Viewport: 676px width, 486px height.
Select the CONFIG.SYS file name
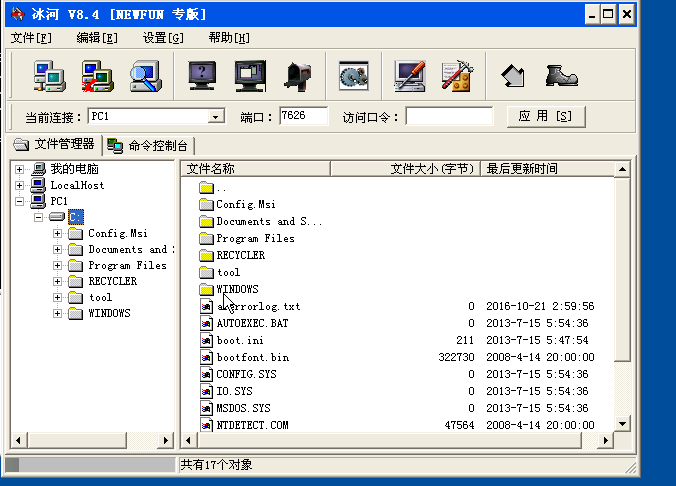pyautogui.click(x=246, y=374)
